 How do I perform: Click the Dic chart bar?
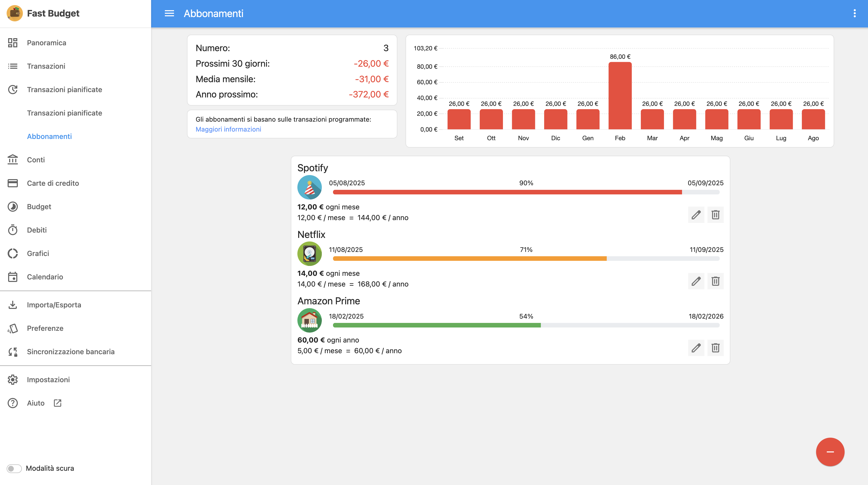[x=556, y=119]
